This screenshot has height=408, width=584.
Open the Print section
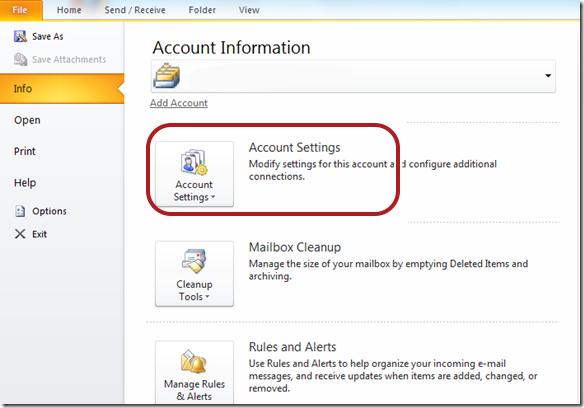(x=25, y=151)
